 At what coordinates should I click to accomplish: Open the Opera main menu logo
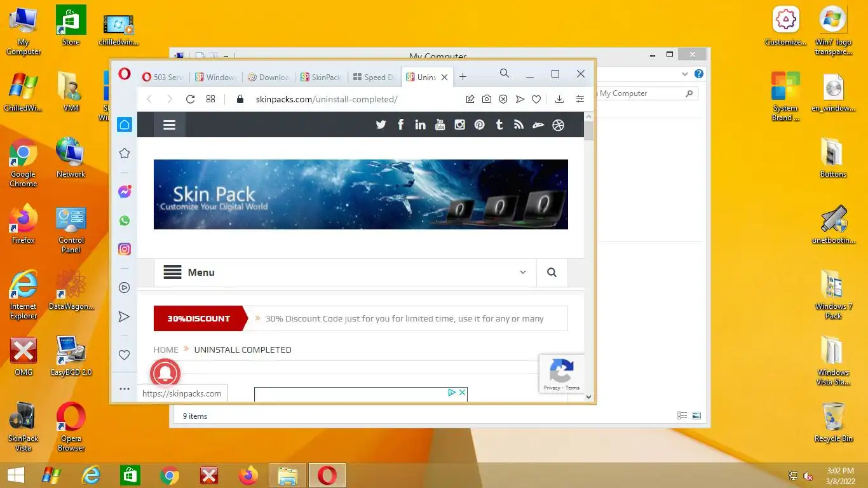pyautogui.click(x=125, y=74)
